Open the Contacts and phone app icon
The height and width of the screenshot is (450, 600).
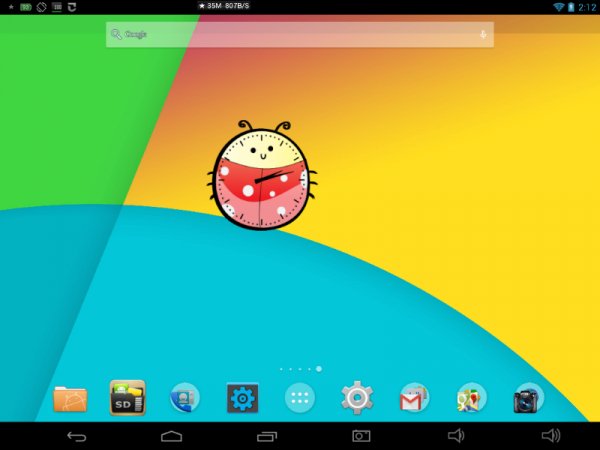click(x=185, y=398)
